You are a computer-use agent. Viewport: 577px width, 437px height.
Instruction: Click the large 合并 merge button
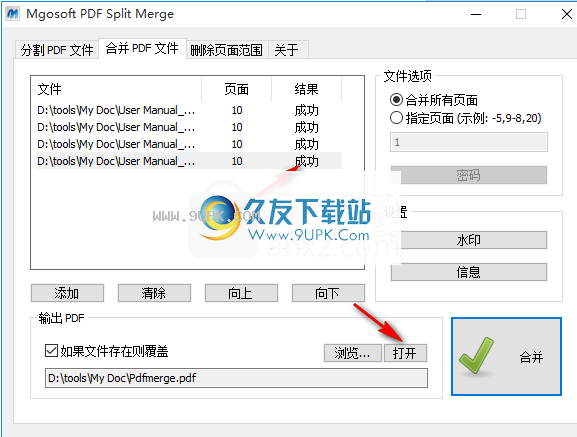(506, 357)
